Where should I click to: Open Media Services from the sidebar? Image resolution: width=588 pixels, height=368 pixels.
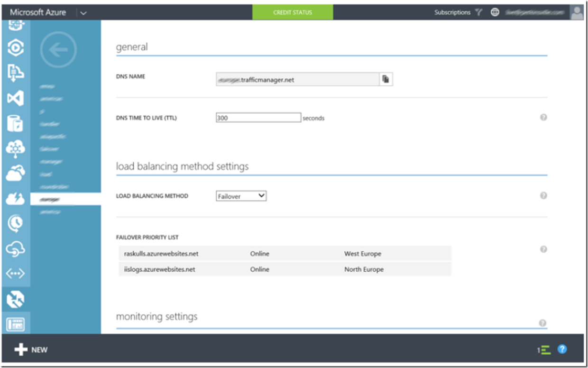coord(15,48)
